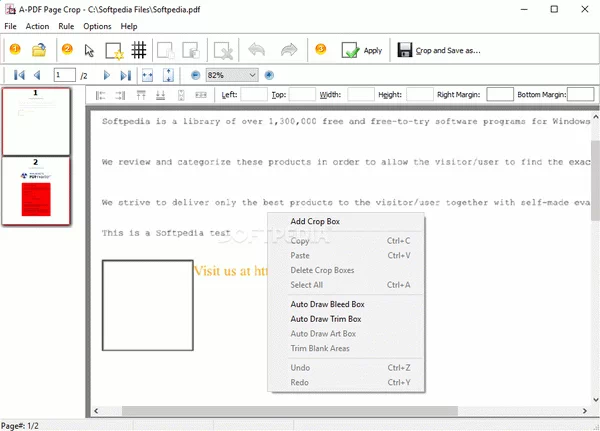Viewport: 600px width, 431px height.
Task: Undo with the left curved arrow
Action: (256, 50)
